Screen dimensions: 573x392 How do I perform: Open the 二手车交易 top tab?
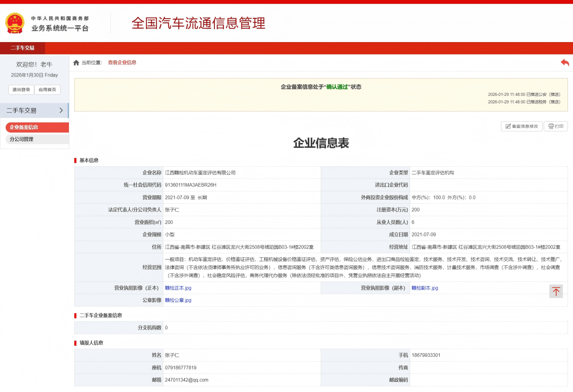(x=22, y=48)
